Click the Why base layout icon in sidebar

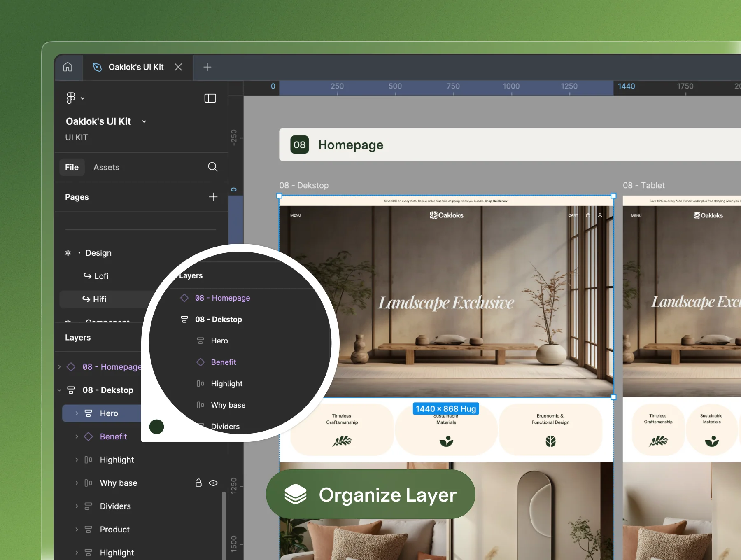click(x=88, y=483)
